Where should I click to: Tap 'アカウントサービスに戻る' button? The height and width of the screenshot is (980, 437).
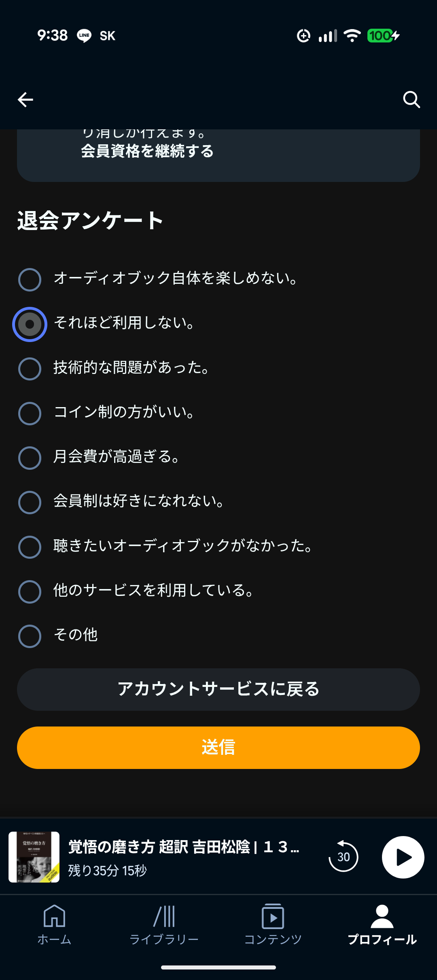tap(218, 689)
